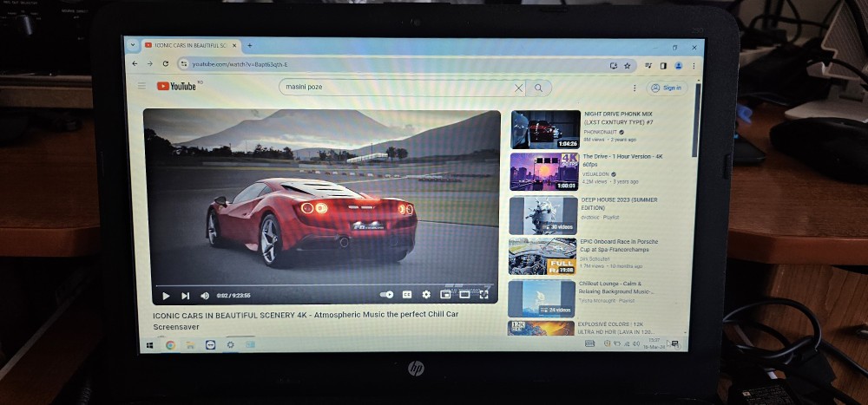Open Windows notification center
The width and height of the screenshot is (868, 405).
point(674,343)
